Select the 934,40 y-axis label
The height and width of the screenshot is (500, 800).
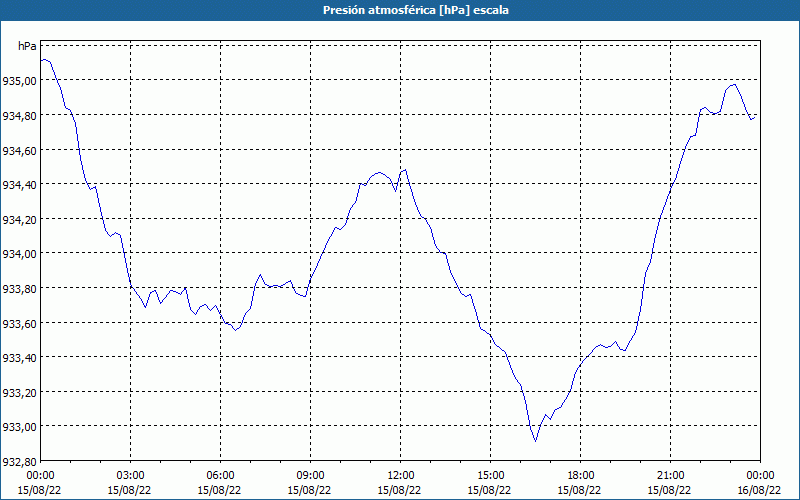point(20,185)
